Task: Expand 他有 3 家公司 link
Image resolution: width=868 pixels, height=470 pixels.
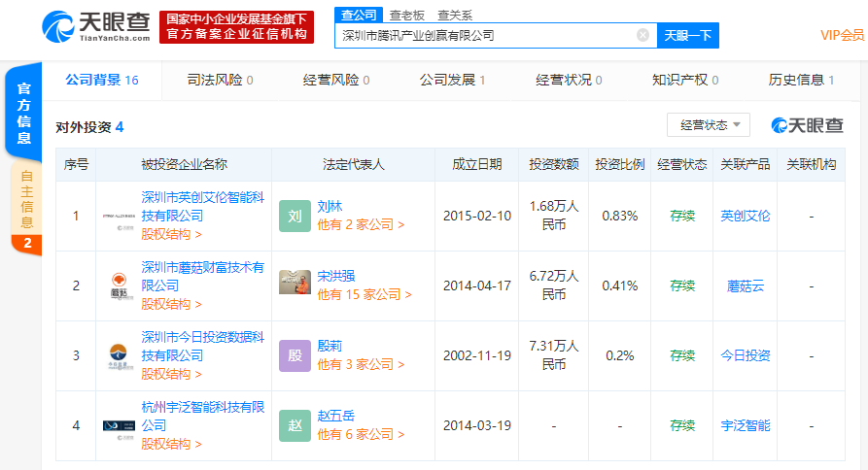Action: [x=361, y=365]
